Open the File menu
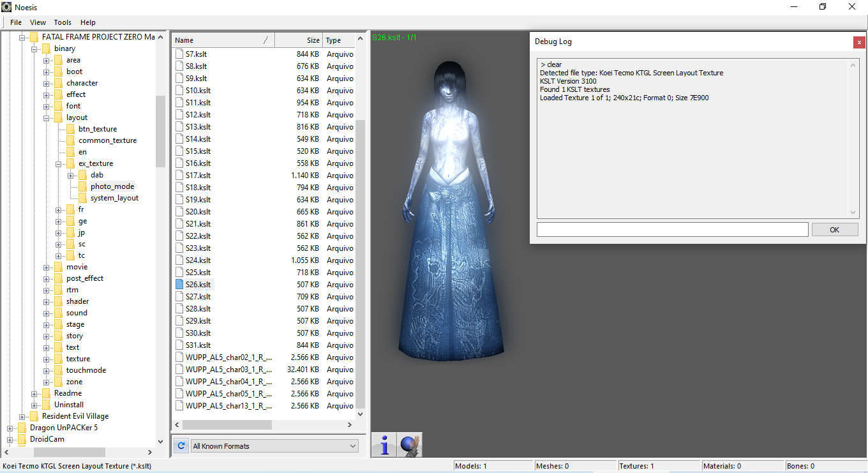 coord(16,22)
